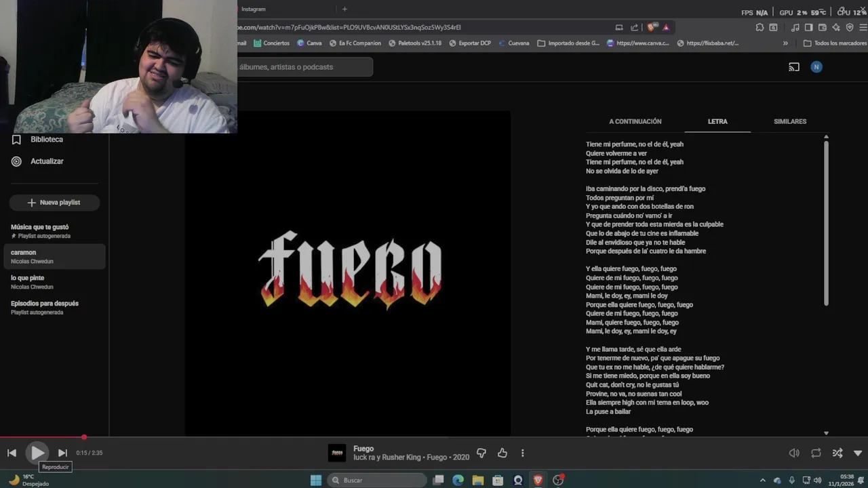Collapse the player page with down arrow
The width and height of the screenshot is (868, 488).
pyautogui.click(x=858, y=453)
